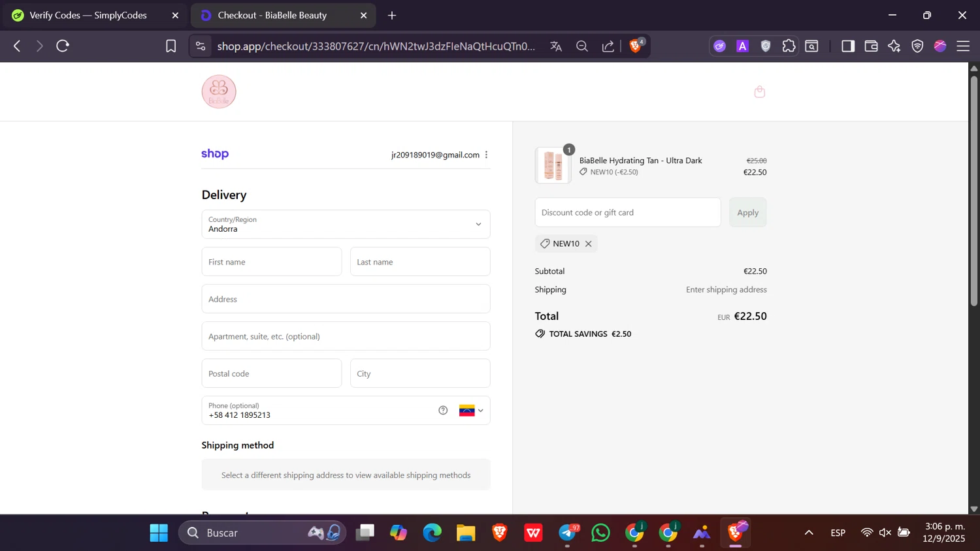Click the volume muted tray icon
The height and width of the screenshot is (551, 980).
coord(885,533)
